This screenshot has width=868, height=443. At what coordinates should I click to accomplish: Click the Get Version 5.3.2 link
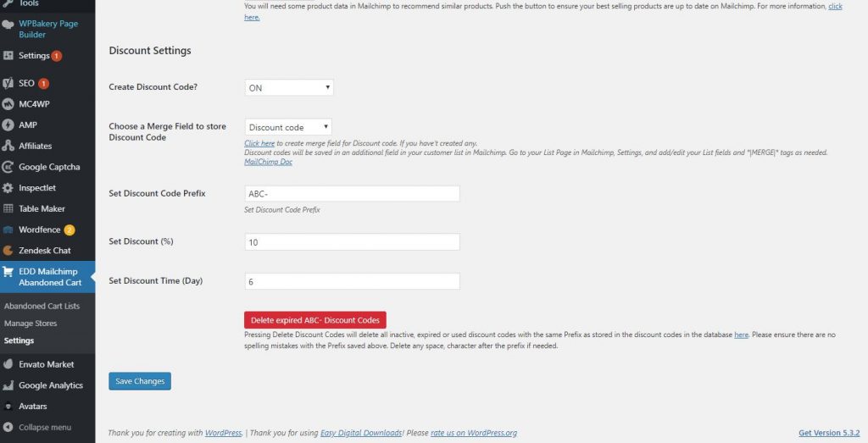pos(829,433)
